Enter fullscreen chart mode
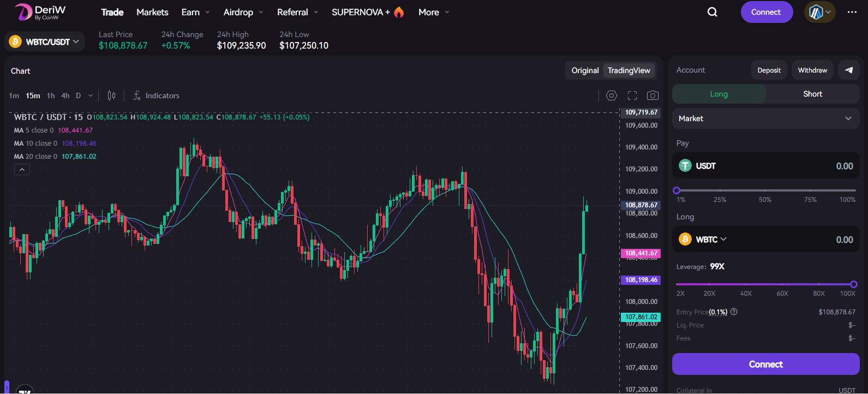This screenshot has height=394, width=868. pyautogui.click(x=632, y=95)
